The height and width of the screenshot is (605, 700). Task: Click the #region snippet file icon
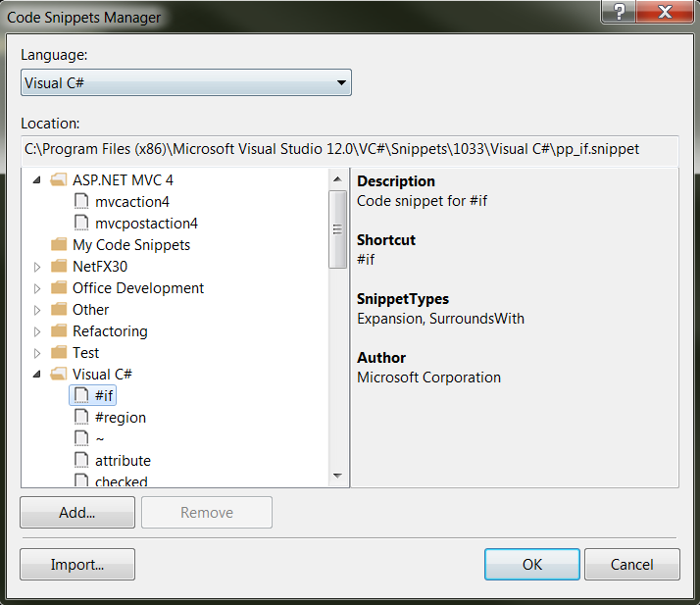[x=81, y=417]
